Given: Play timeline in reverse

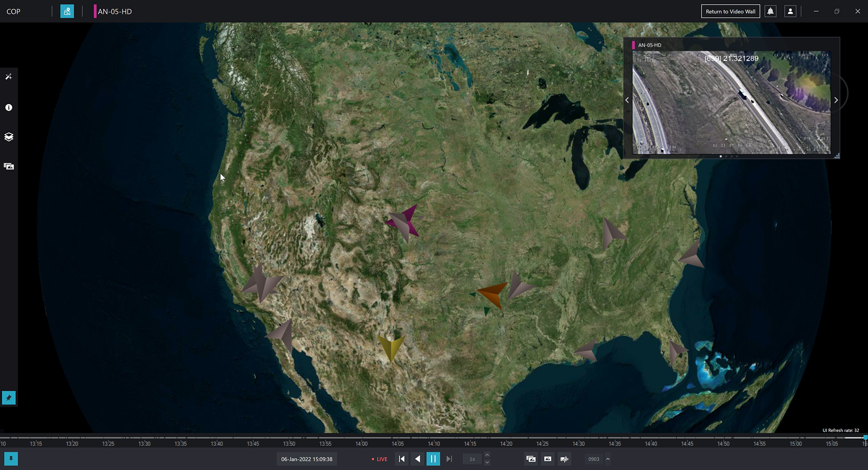Looking at the screenshot, I should coord(417,459).
